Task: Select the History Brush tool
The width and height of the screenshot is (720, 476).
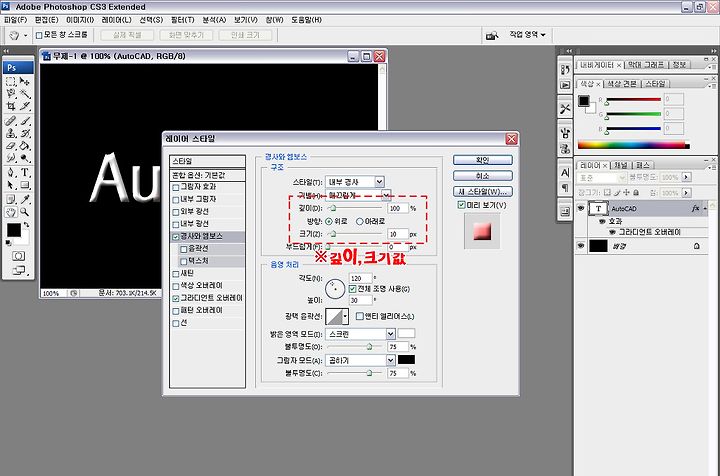Action: click(x=25, y=133)
